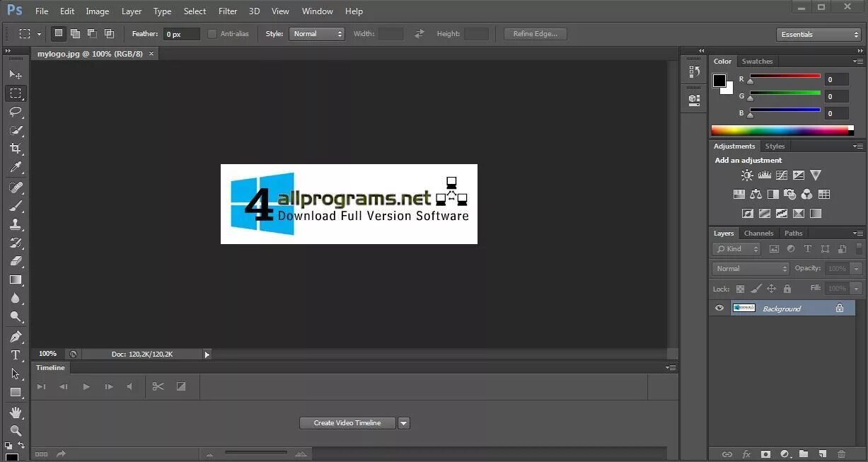
Task: Open the Style dropdown in options bar
Action: tap(317, 33)
